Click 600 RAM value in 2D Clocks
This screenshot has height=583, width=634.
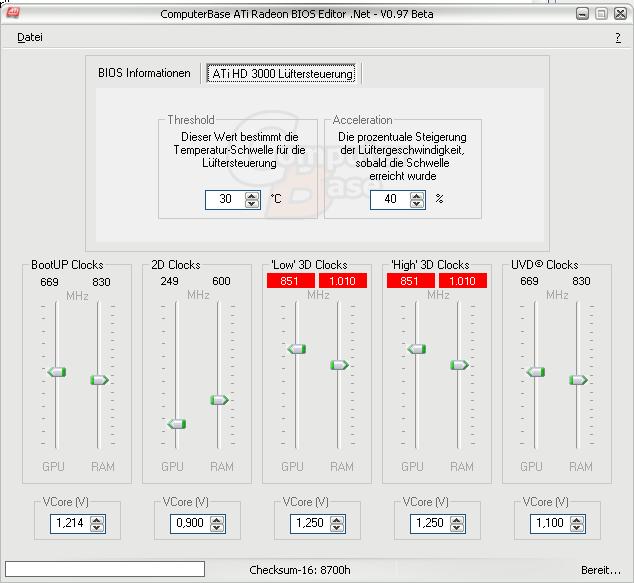(221, 281)
